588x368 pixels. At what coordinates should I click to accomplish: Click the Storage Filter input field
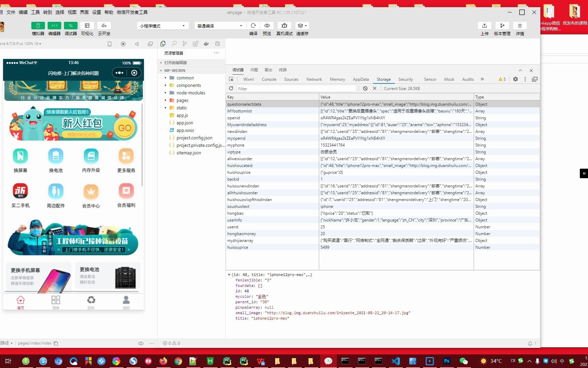click(296, 88)
